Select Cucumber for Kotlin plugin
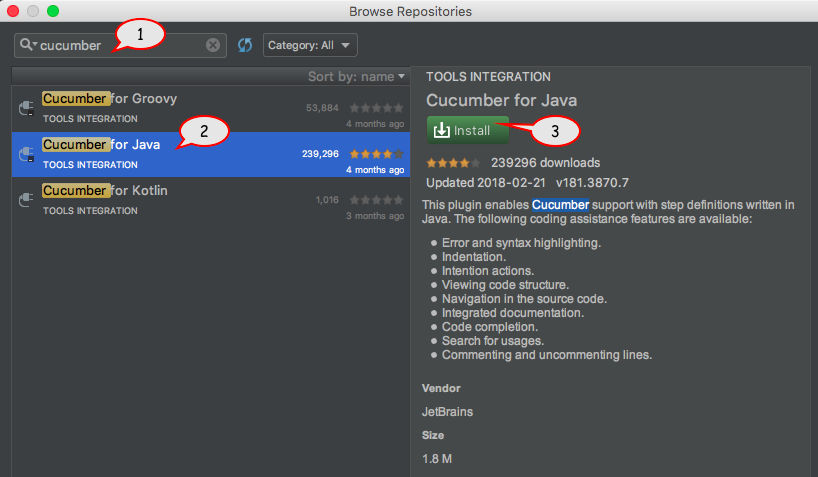Screen dimensions: 818x477 (x=211, y=200)
